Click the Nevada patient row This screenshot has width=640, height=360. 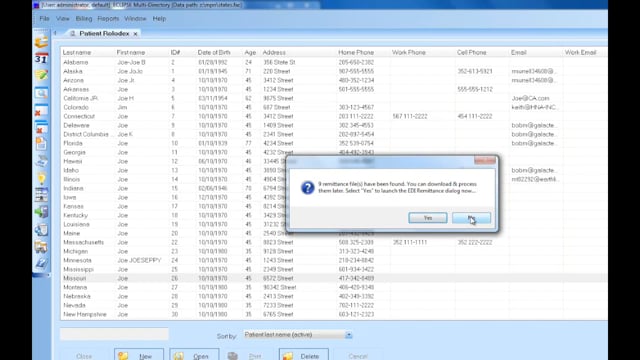(333, 305)
